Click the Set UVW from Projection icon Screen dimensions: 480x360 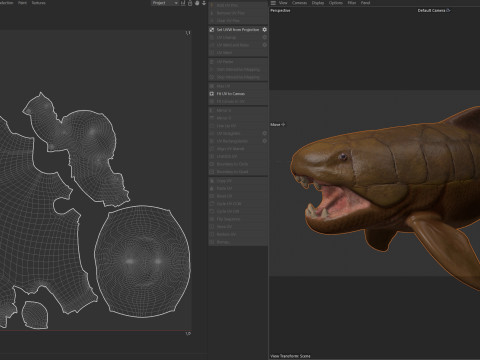pyautogui.click(x=212, y=30)
